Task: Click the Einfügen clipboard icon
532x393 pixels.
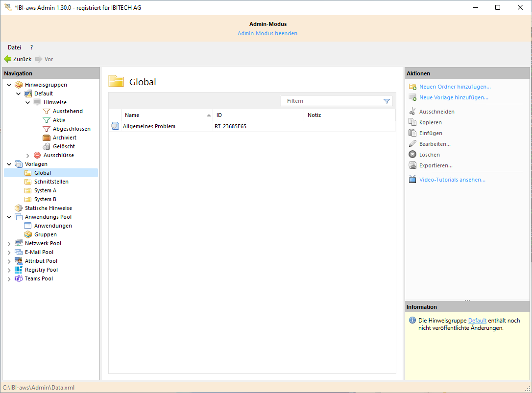Action: click(x=412, y=133)
